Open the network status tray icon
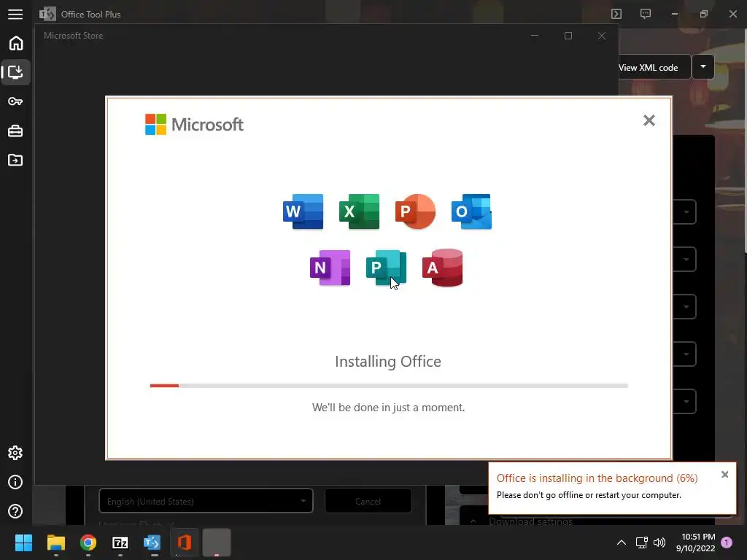The width and height of the screenshot is (747, 560). coord(642,542)
